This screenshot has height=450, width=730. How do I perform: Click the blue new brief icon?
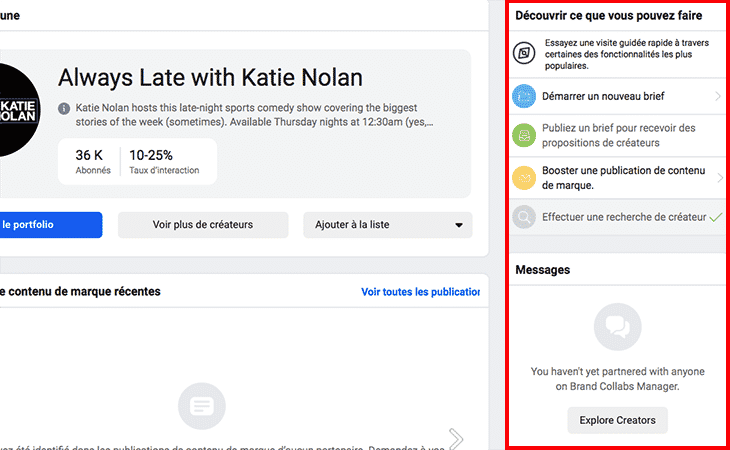(x=525, y=96)
